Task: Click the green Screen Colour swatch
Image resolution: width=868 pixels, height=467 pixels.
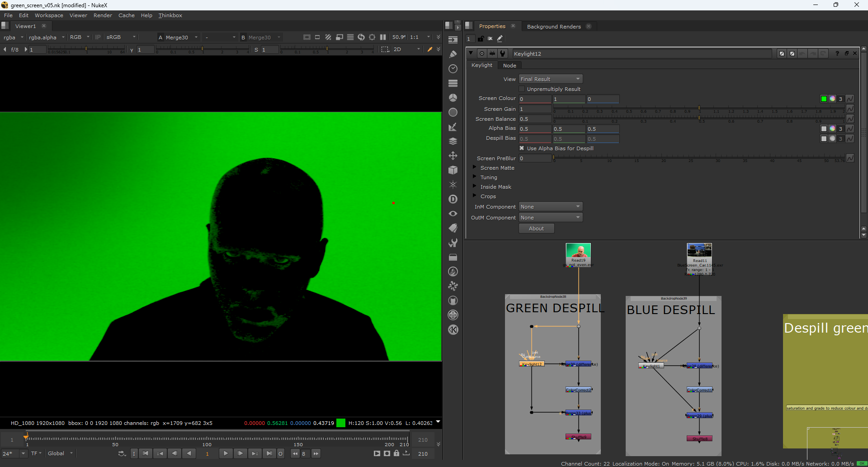Action: point(824,99)
